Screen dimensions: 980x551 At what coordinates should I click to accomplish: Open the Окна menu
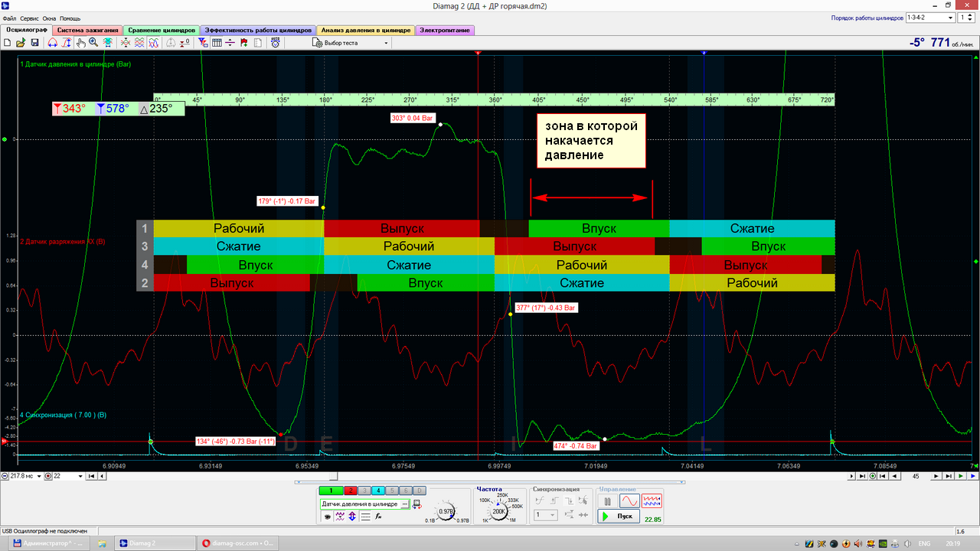(x=49, y=18)
